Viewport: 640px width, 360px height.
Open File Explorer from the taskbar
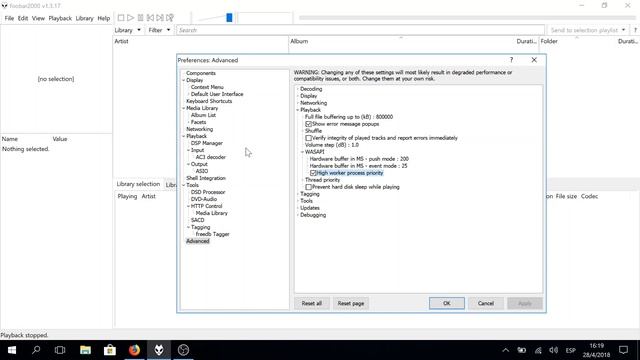pyautogui.click(x=85, y=350)
